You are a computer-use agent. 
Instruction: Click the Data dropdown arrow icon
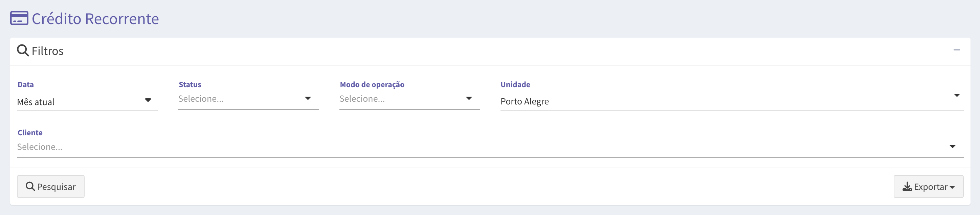[148, 100]
